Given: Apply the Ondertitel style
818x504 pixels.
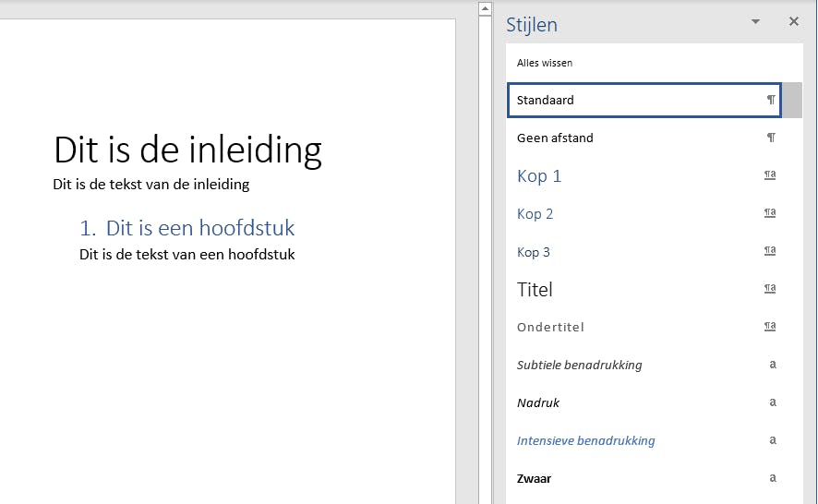Looking at the screenshot, I should [550, 327].
